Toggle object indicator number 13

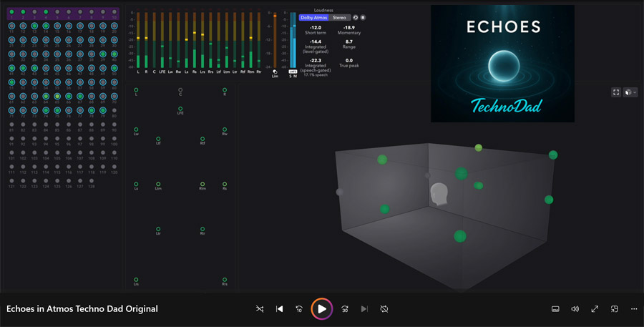click(x=34, y=26)
